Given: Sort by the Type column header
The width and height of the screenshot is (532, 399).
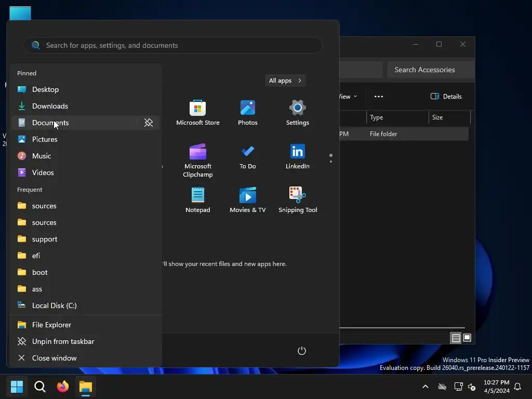Looking at the screenshot, I should [x=397, y=117].
